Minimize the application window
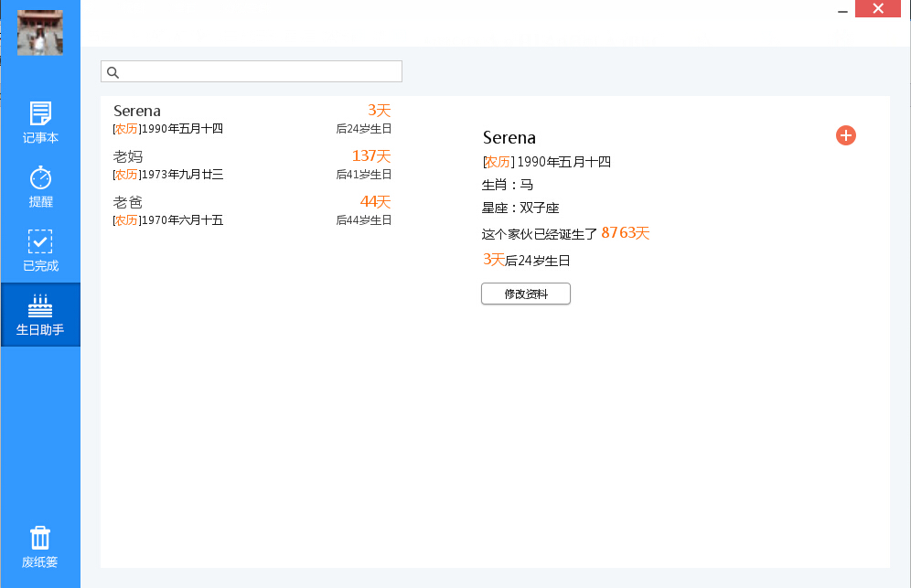This screenshot has height=588, width=911. 841,9
